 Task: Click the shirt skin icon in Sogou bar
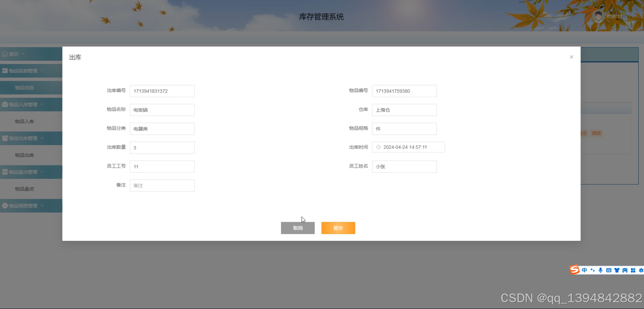pos(617,270)
